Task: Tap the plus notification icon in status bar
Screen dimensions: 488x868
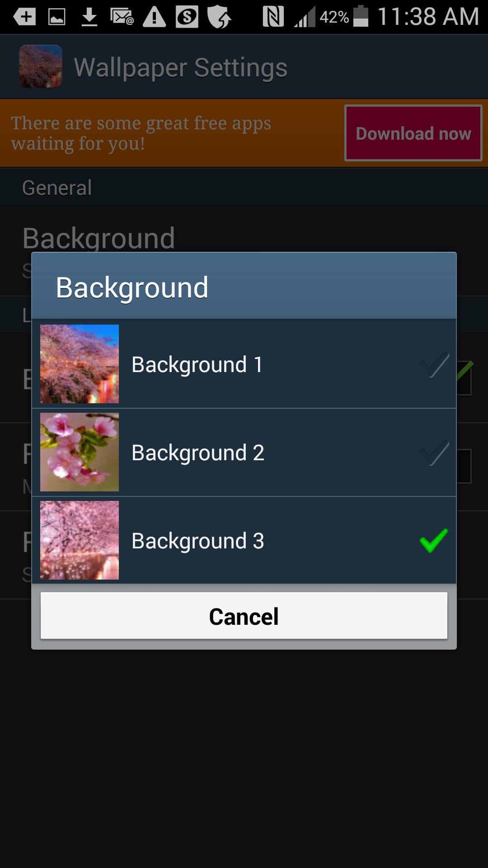Action: (25, 17)
